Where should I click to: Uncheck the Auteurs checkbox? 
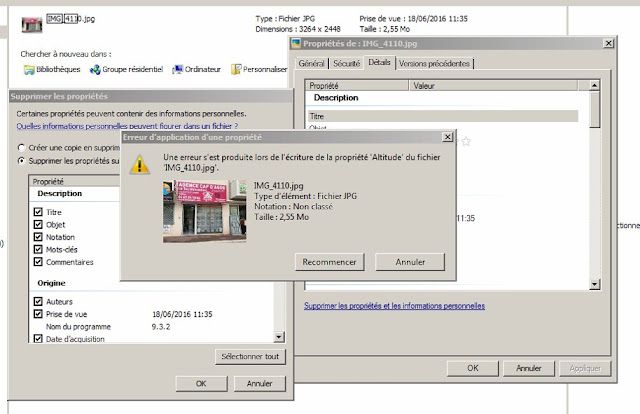click(x=38, y=301)
